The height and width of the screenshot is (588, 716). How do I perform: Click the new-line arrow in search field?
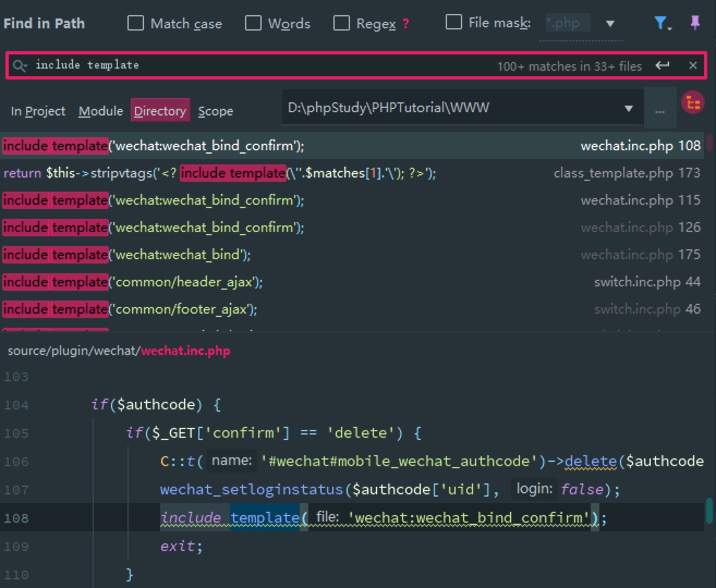(x=663, y=65)
